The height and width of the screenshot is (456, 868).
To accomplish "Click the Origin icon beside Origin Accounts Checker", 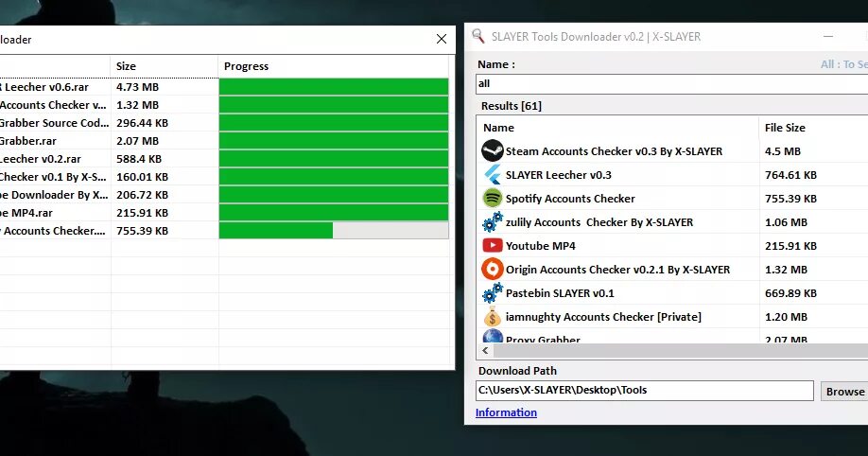I will [492, 270].
